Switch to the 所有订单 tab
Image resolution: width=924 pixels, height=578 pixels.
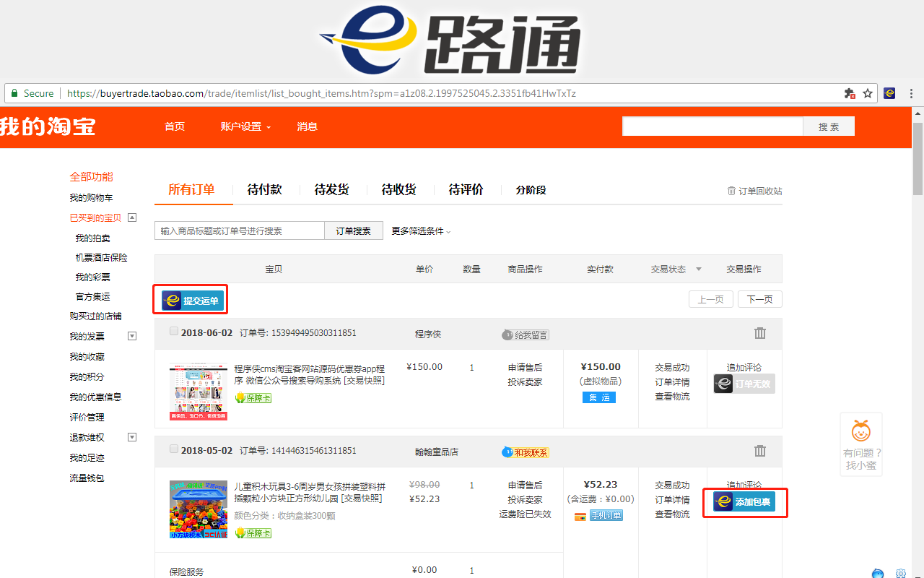(191, 189)
